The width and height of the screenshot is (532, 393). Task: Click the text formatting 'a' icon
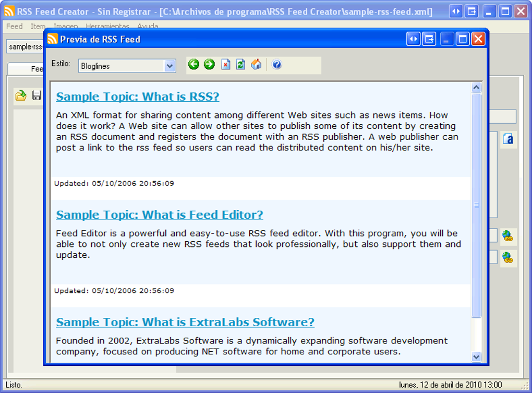tap(508, 139)
